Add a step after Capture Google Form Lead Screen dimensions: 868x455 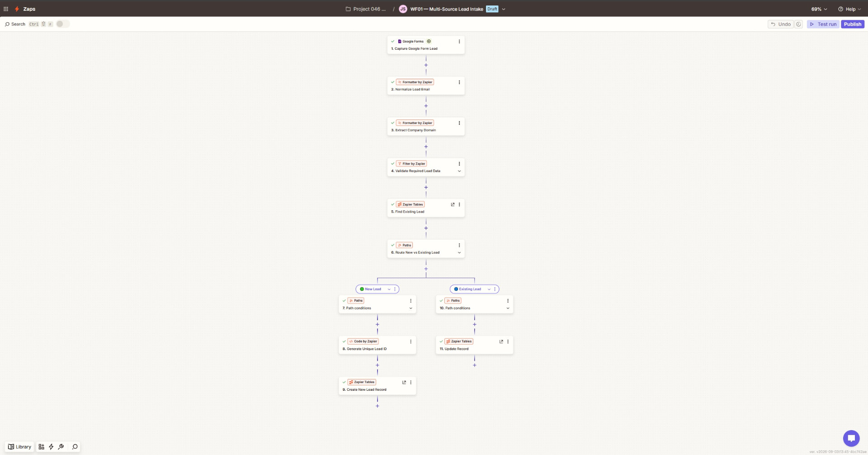click(x=426, y=65)
